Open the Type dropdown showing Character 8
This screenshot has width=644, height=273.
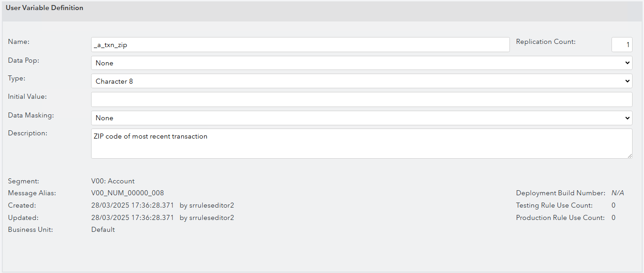tap(361, 81)
